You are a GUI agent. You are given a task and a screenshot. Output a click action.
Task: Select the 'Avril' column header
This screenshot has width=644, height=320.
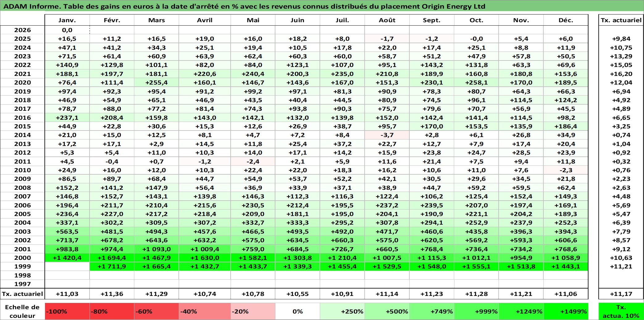(205, 20)
